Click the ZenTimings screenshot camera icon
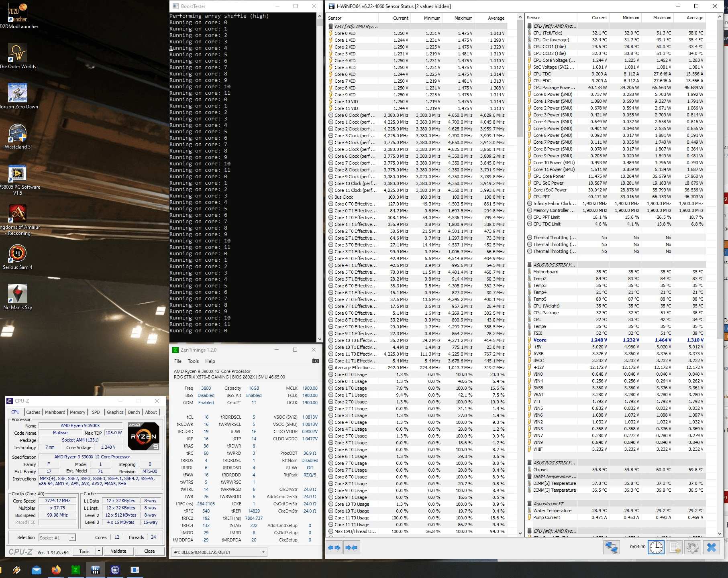728x578 pixels. (316, 361)
